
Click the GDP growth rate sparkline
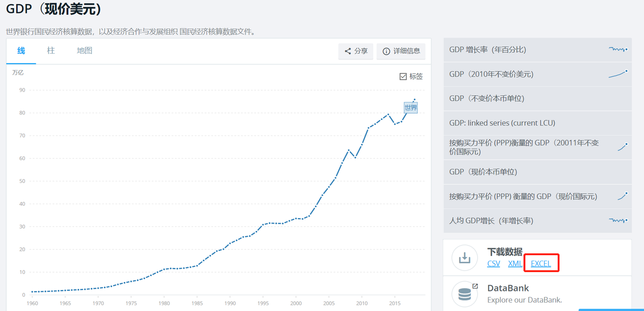pos(618,50)
